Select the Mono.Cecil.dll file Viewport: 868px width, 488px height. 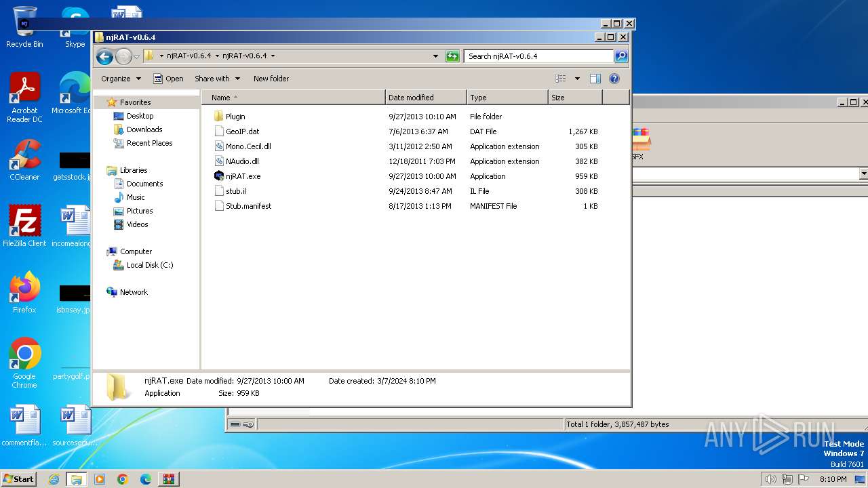(x=248, y=146)
